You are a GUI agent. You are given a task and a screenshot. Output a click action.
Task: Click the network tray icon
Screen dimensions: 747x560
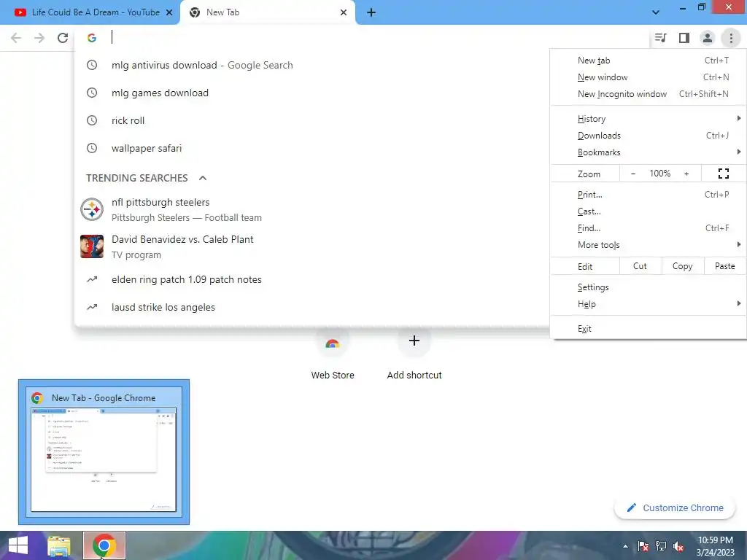661,546
